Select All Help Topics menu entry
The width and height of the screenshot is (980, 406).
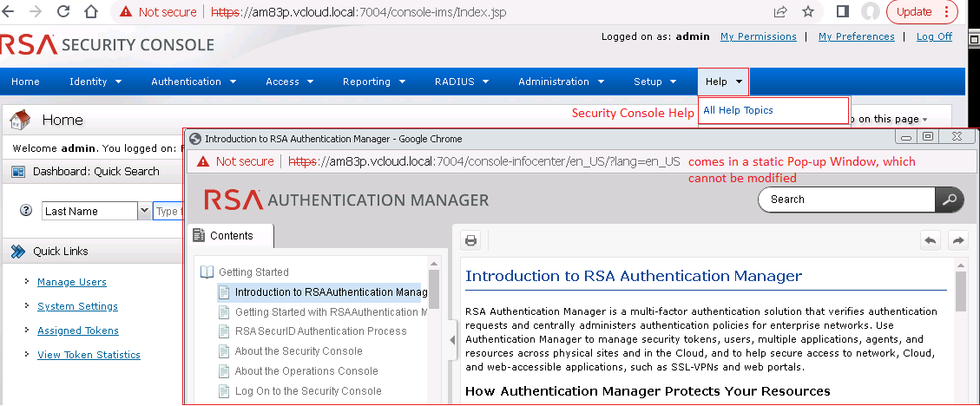738,110
